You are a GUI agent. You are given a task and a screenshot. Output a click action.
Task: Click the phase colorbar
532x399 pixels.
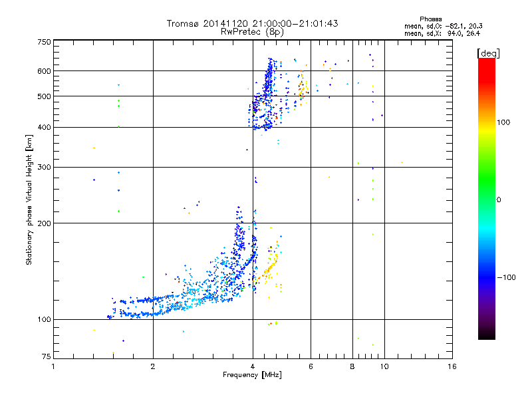pos(487,199)
